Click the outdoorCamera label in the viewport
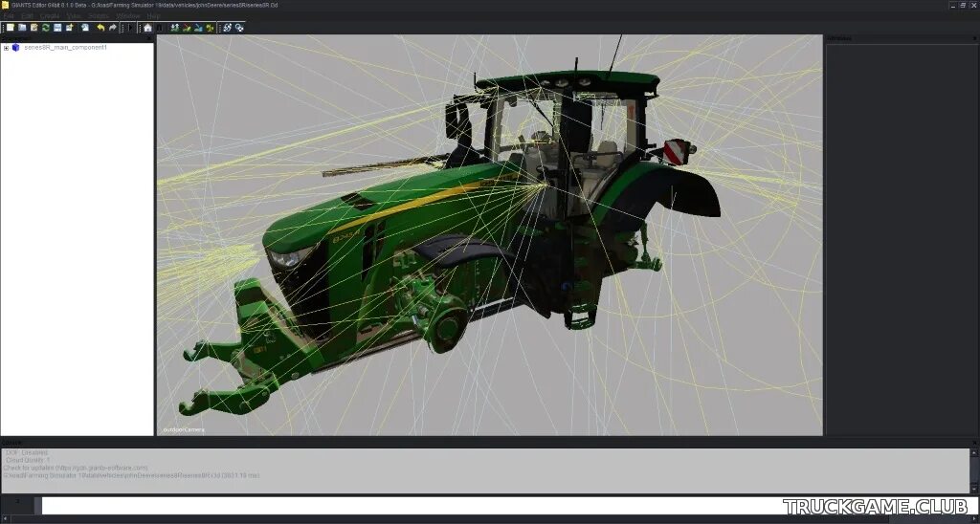Viewport: 980px width, 524px height. coord(184,429)
